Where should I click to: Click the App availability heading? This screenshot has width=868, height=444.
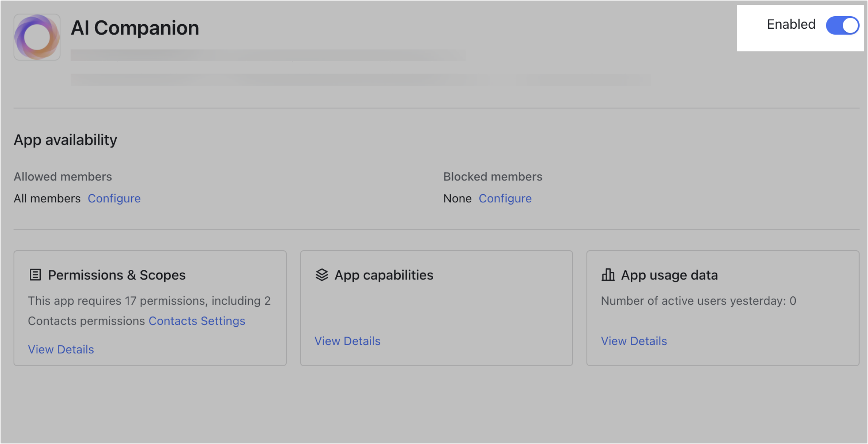[x=65, y=140]
